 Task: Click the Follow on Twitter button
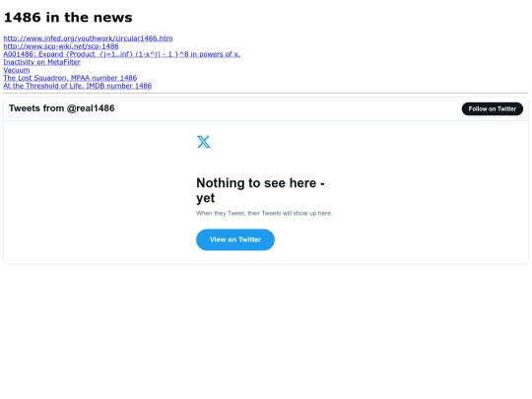tap(493, 109)
